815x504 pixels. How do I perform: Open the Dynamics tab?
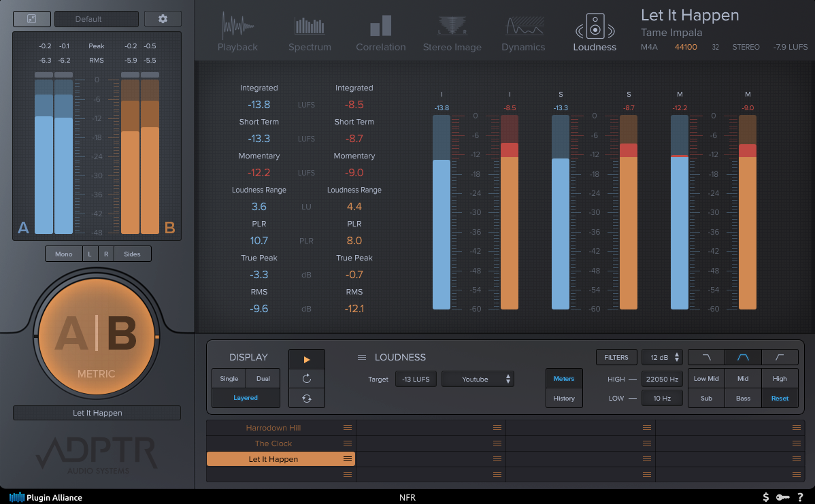[523, 33]
